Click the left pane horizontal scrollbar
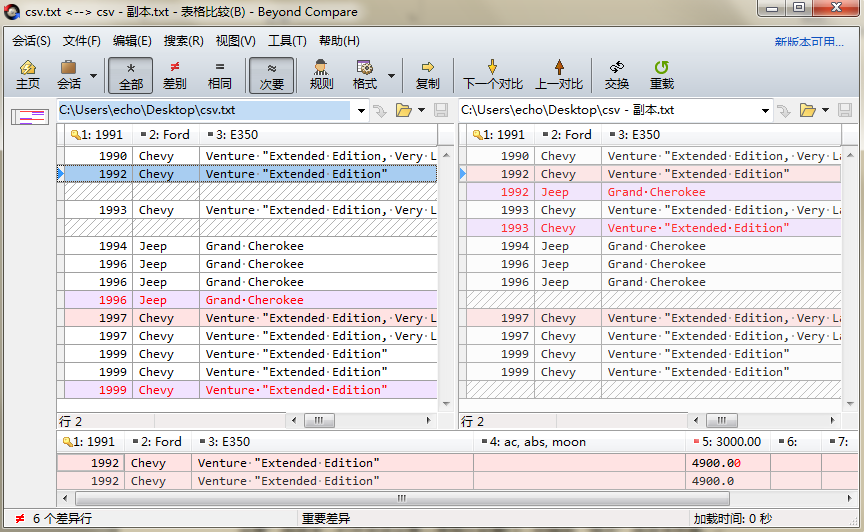This screenshot has height=532, width=864. [319, 421]
